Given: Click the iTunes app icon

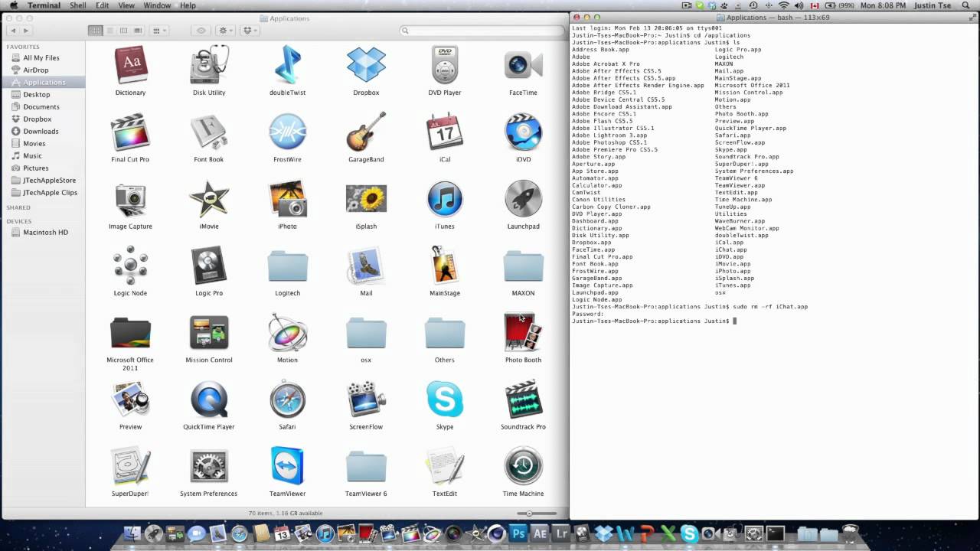Looking at the screenshot, I should pyautogui.click(x=445, y=199).
